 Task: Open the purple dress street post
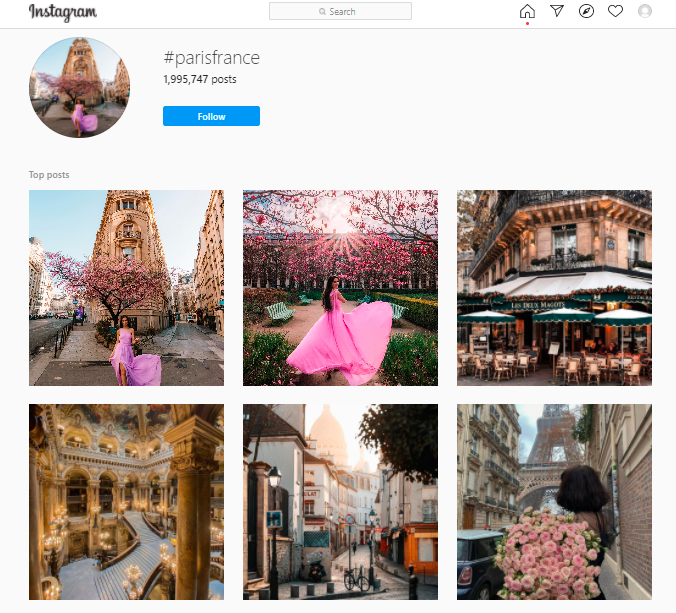[x=126, y=288]
